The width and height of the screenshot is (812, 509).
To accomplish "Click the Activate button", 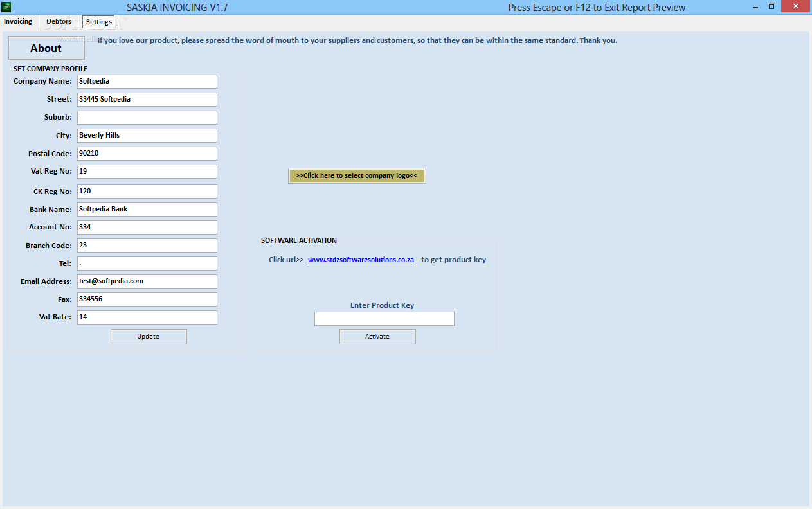I will (377, 337).
